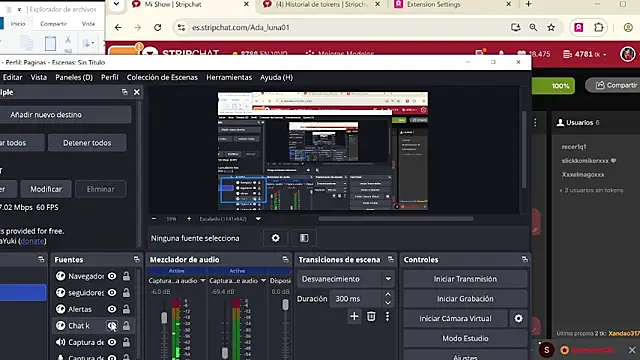Toggle visibility of Chat k source
This screenshot has height=360, width=640.
[112, 325]
